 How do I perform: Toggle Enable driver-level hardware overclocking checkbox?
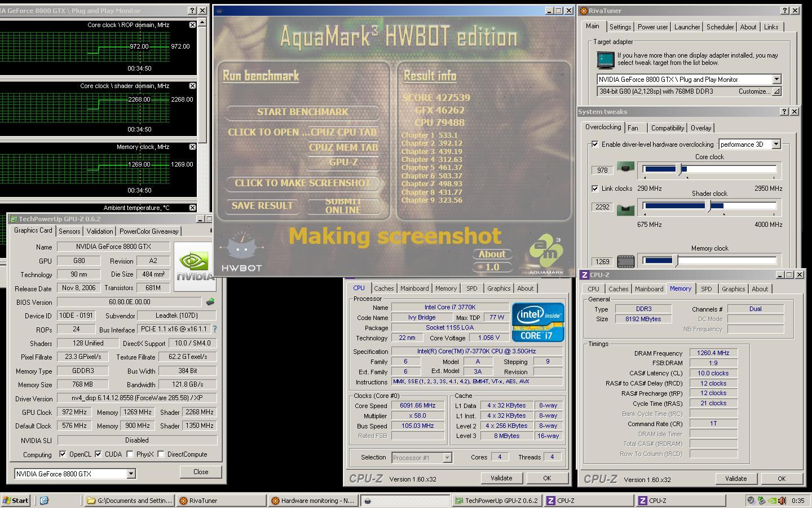[594, 144]
